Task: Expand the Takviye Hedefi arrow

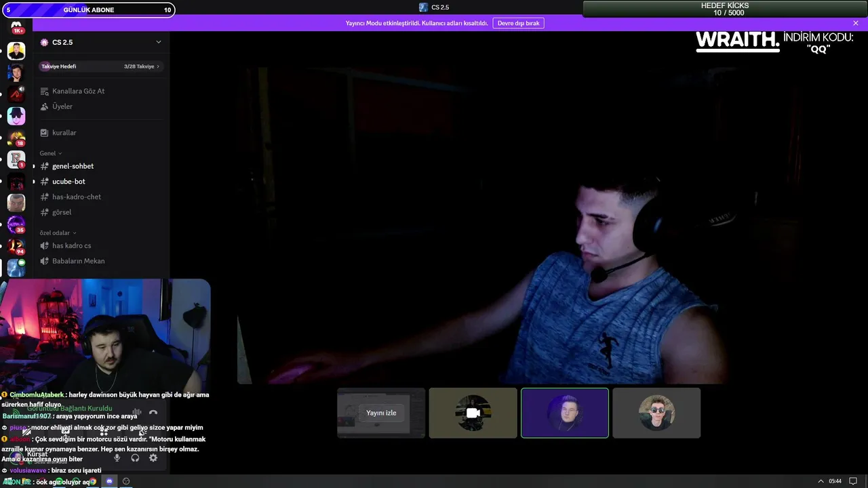Action: [x=158, y=66]
